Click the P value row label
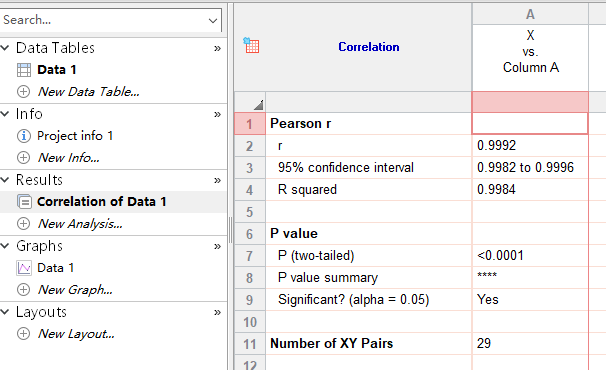This screenshot has width=606, height=370. click(294, 234)
